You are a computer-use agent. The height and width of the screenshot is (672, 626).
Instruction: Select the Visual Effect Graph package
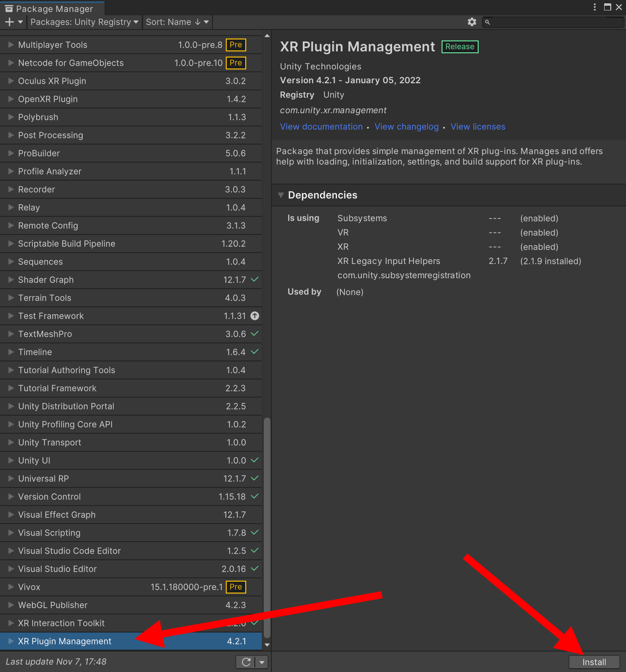click(131, 515)
